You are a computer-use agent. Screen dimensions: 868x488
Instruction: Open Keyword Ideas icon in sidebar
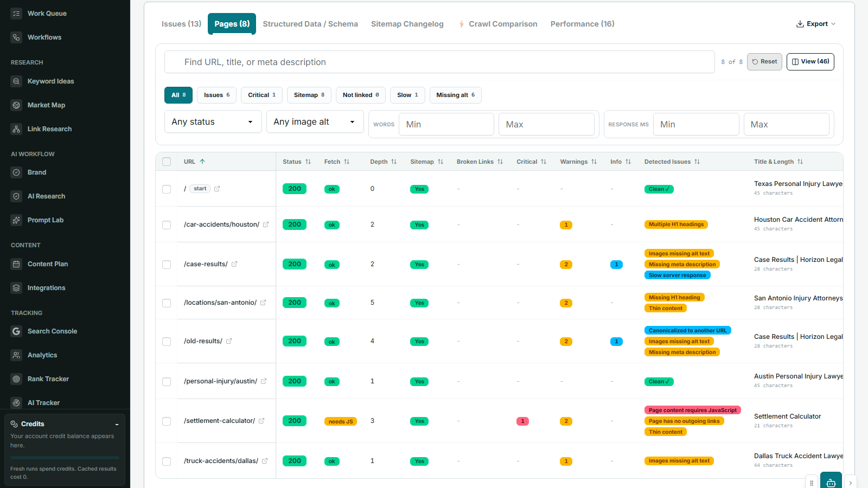click(16, 81)
